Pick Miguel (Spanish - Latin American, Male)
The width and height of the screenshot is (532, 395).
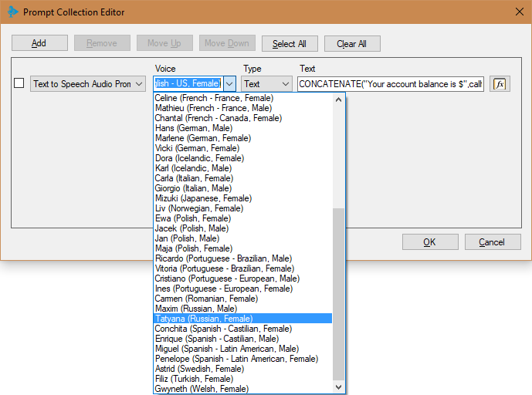[x=243, y=349]
